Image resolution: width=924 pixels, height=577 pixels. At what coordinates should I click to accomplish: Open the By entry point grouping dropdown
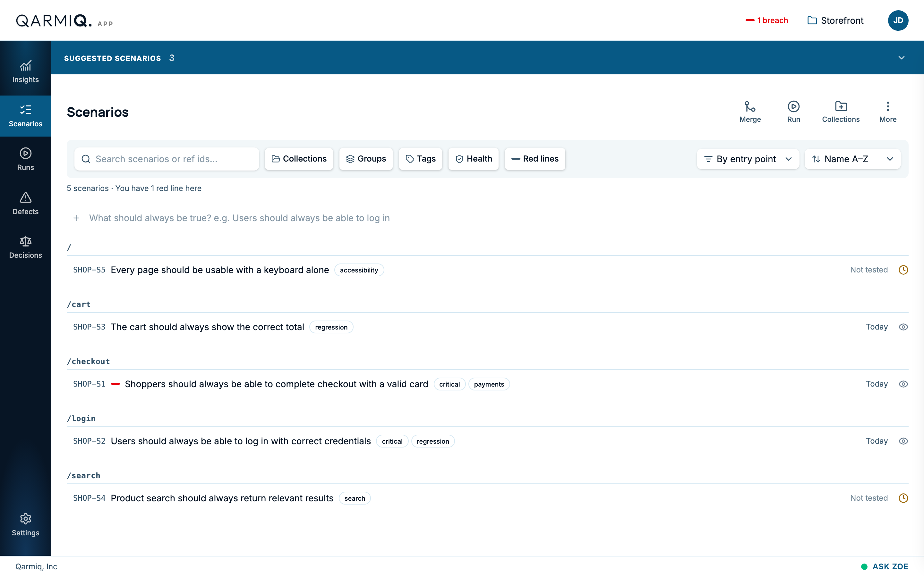point(748,159)
